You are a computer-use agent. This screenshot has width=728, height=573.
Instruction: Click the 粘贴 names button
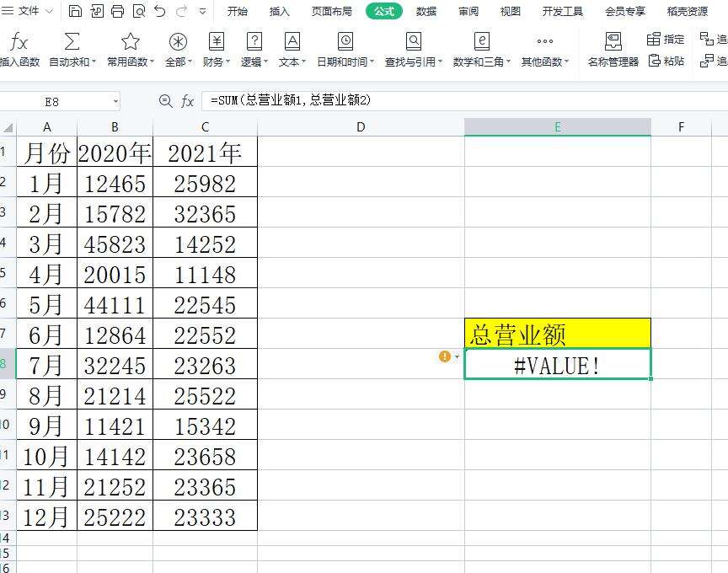click(666, 61)
